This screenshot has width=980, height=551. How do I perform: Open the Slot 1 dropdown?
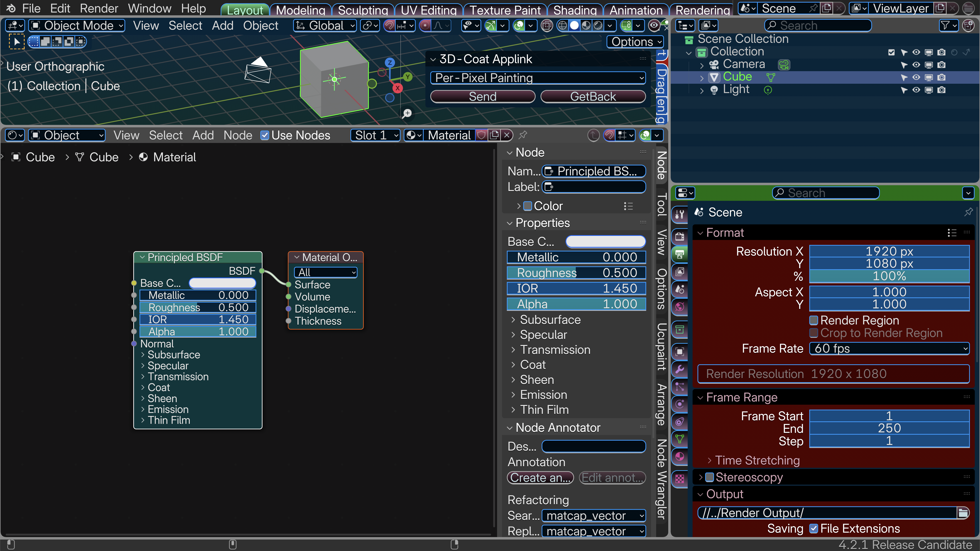click(375, 135)
